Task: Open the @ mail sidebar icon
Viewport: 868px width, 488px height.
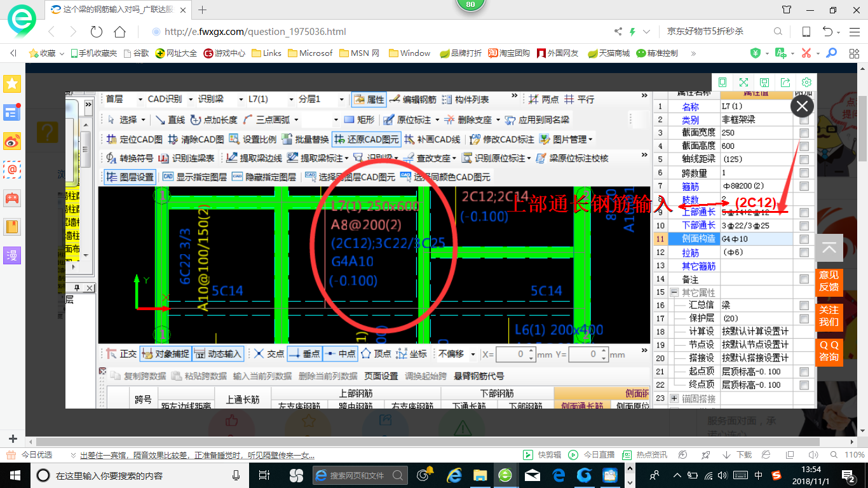Action: point(12,170)
